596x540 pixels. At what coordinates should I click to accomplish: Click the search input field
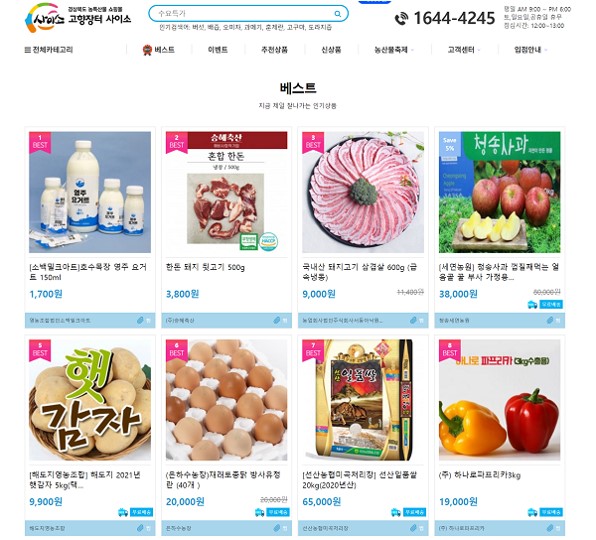click(x=243, y=14)
